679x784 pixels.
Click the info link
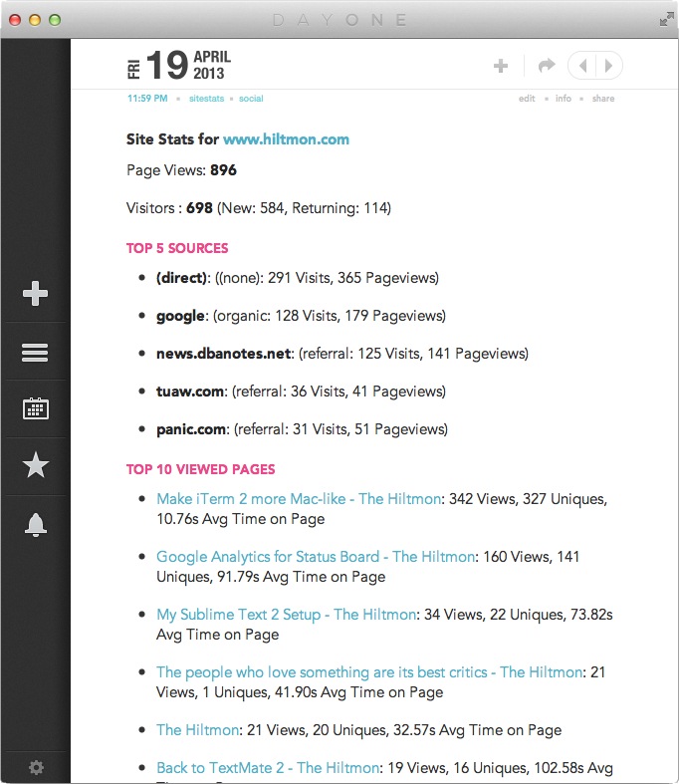coord(564,99)
